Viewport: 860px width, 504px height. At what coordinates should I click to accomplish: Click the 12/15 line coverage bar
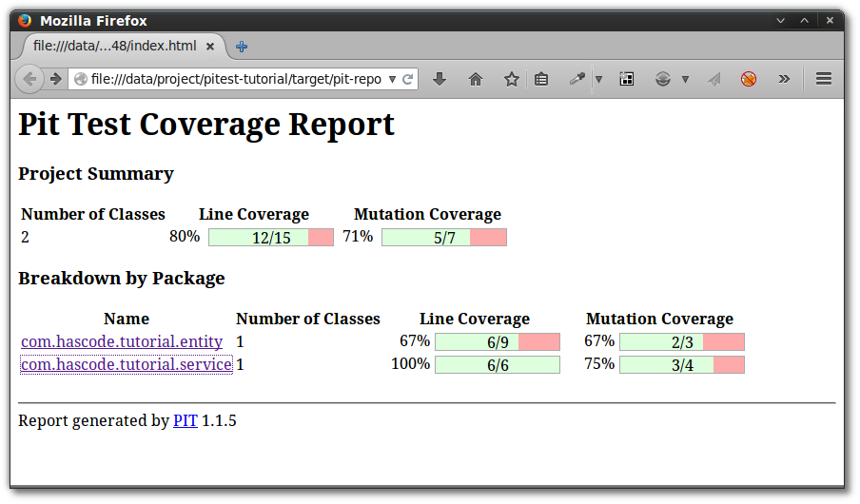coord(271,238)
